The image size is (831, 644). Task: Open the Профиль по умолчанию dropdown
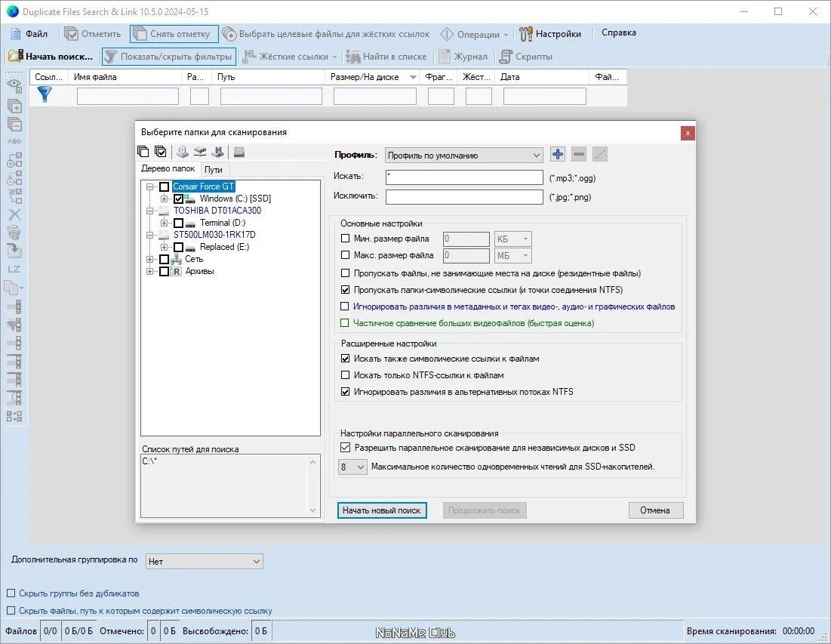pyautogui.click(x=463, y=156)
